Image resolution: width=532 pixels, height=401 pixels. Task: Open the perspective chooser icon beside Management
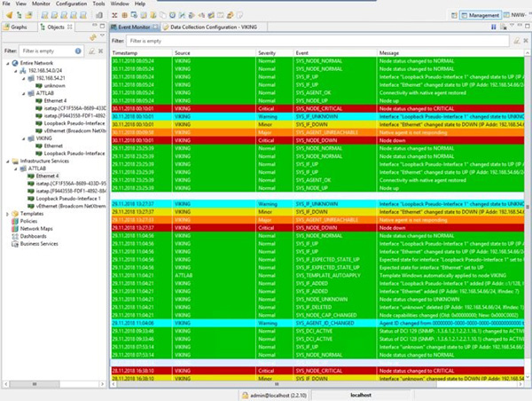(454, 15)
